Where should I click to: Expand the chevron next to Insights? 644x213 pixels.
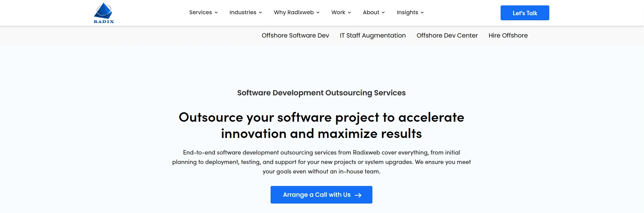click(x=422, y=13)
